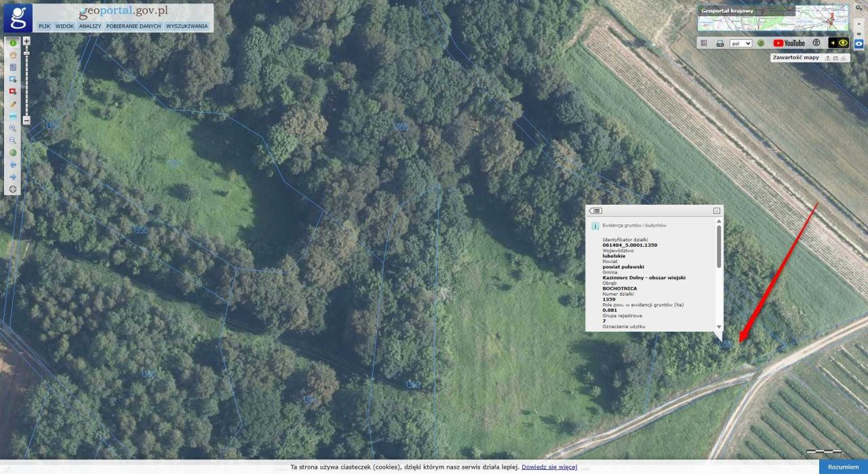Click the 'BOCHOTNICA' precinct value
This screenshot has width=868, height=474.
619,288
